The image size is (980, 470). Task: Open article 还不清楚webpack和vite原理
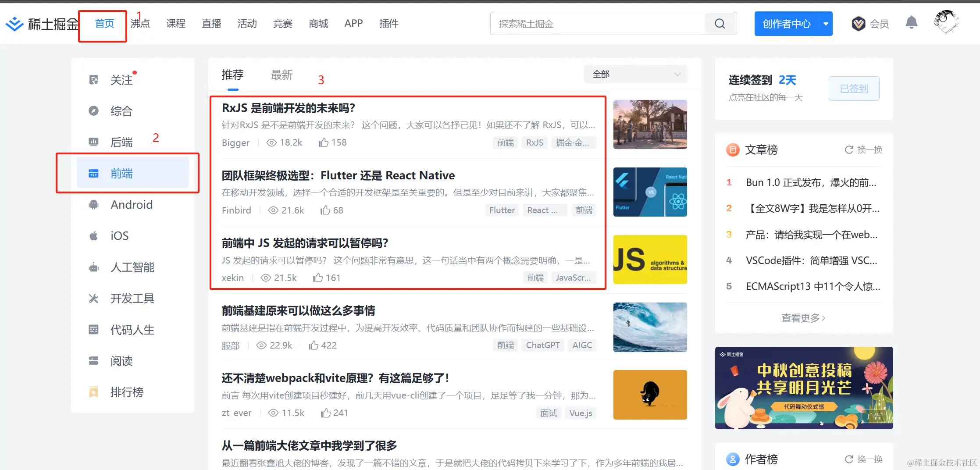tap(335, 378)
